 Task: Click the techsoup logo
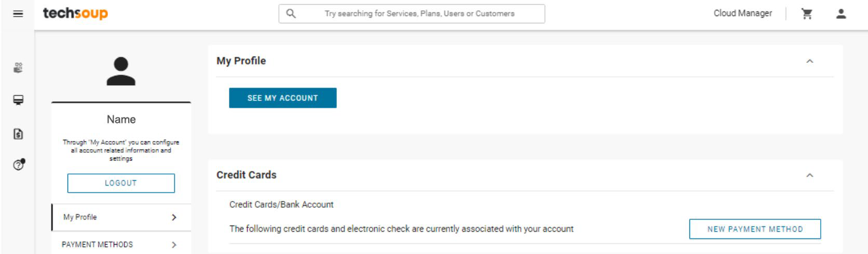coord(75,14)
